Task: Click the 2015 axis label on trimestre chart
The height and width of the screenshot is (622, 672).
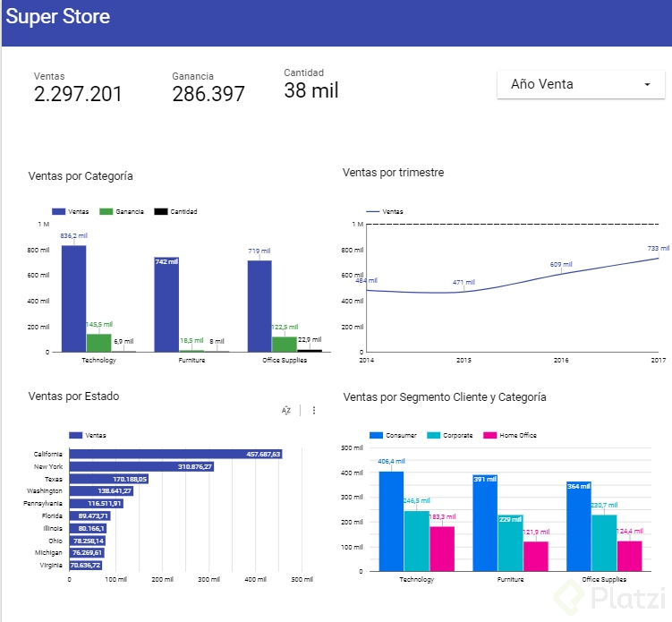Action: (464, 360)
